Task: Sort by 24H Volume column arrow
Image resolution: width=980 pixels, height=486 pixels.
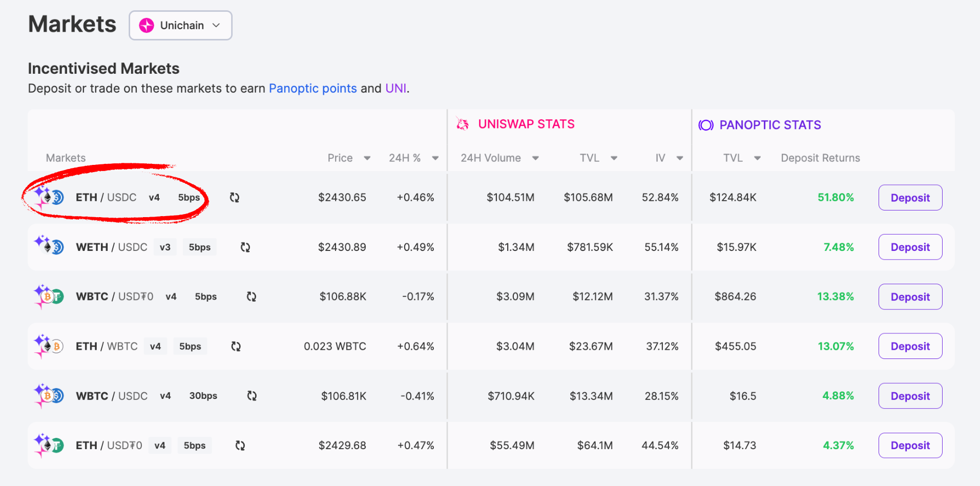Action: point(535,158)
